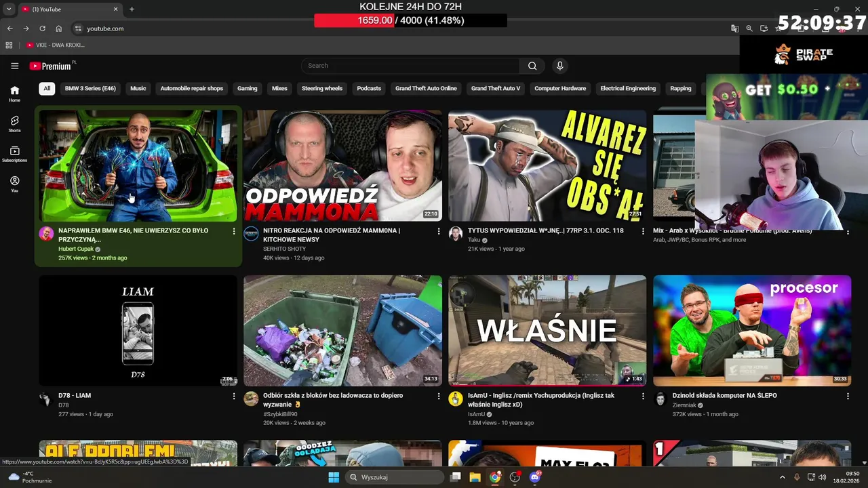Open options menu for D78 - LIAM

pyautogui.click(x=234, y=396)
